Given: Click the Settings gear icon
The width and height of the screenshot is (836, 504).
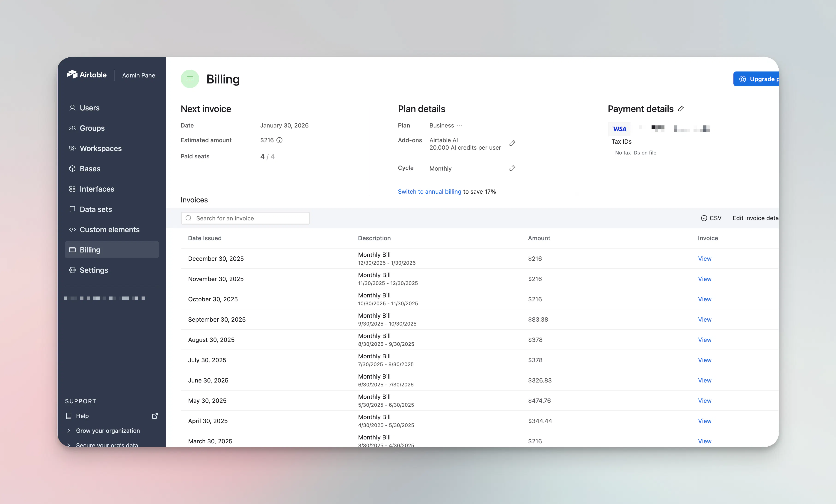Looking at the screenshot, I should pyautogui.click(x=72, y=270).
